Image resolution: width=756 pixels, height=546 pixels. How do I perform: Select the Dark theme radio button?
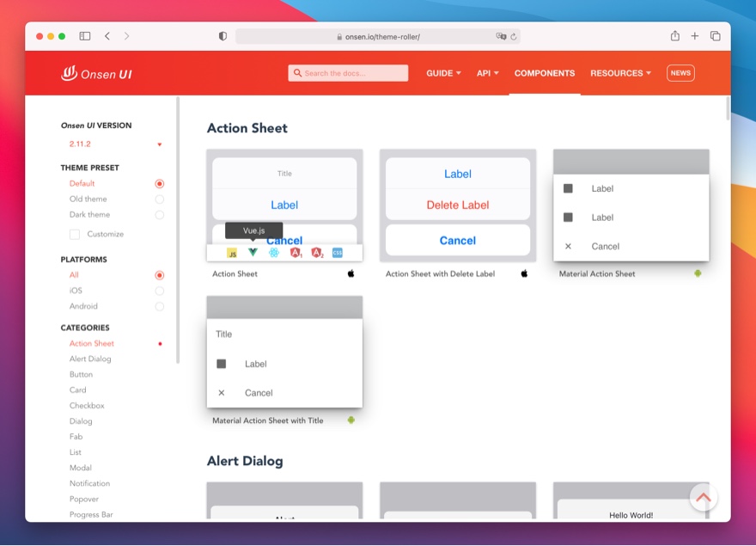pyautogui.click(x=160, y=215)
